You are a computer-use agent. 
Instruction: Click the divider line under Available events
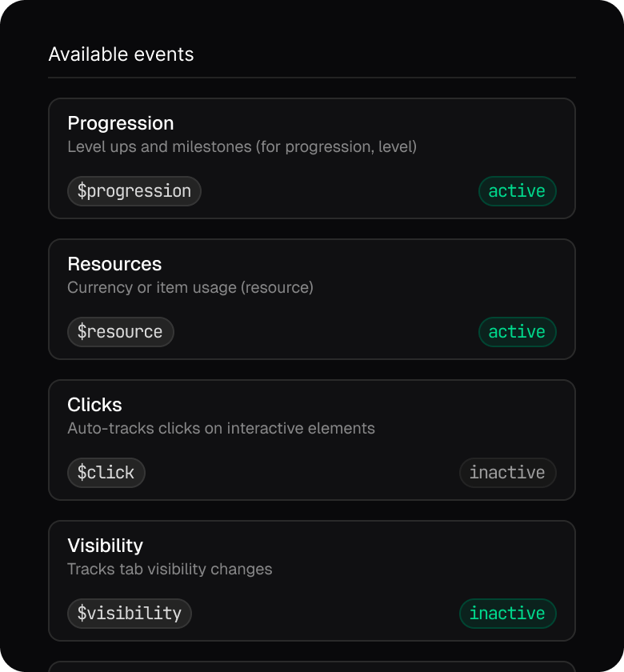click(312, 78)
